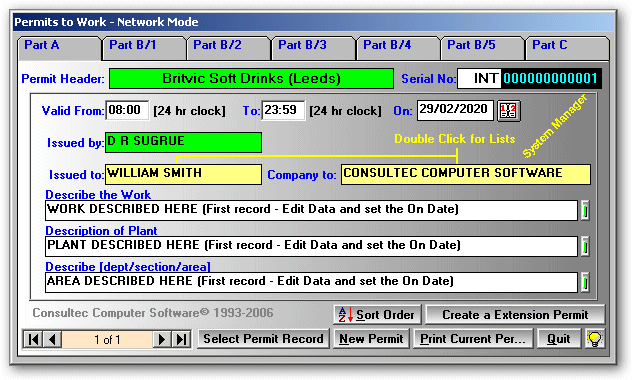Click the light bulb hint icon
This screenshot has width=632, height=380.
coord(595,339)
